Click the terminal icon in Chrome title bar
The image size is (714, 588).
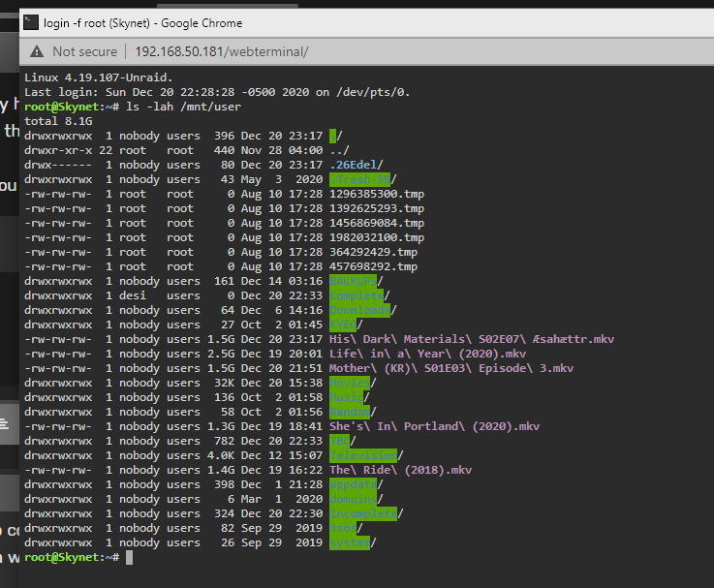pyautogui.click(x=31, y=22)
